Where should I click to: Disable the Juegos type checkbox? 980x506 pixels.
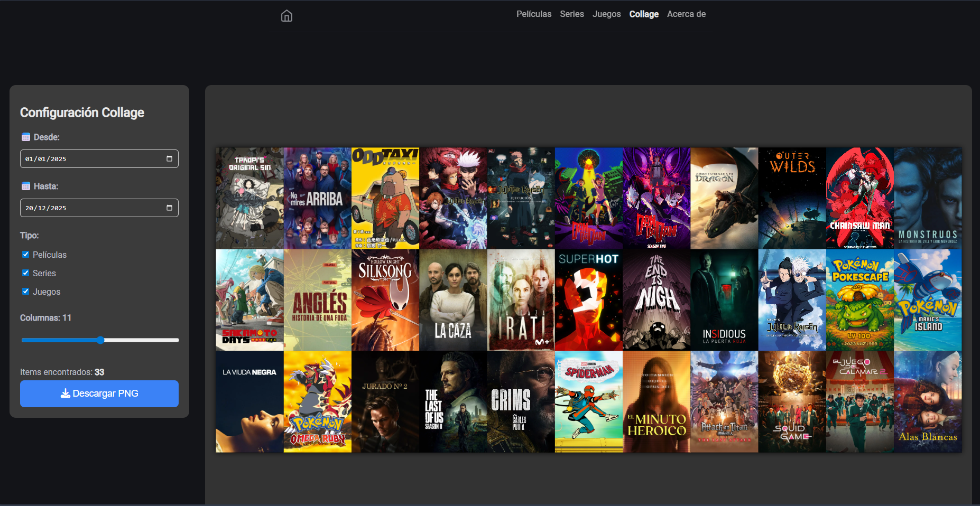point(25,291)
